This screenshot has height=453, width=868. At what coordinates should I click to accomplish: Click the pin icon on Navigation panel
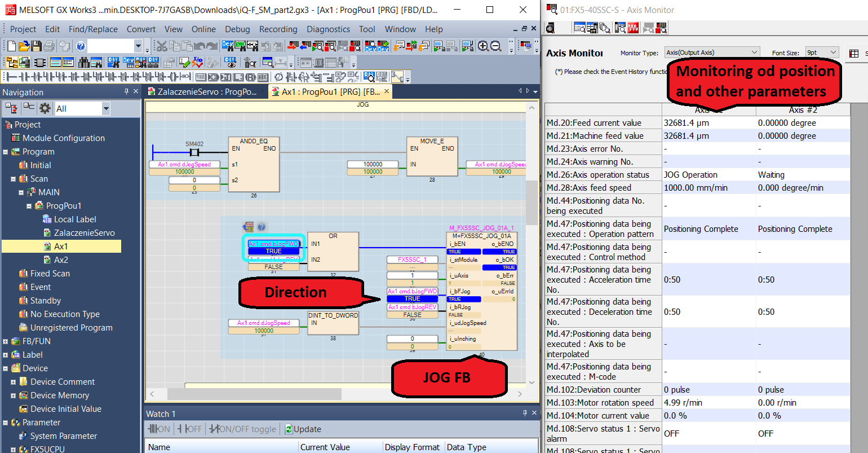[x=126, y=91]
